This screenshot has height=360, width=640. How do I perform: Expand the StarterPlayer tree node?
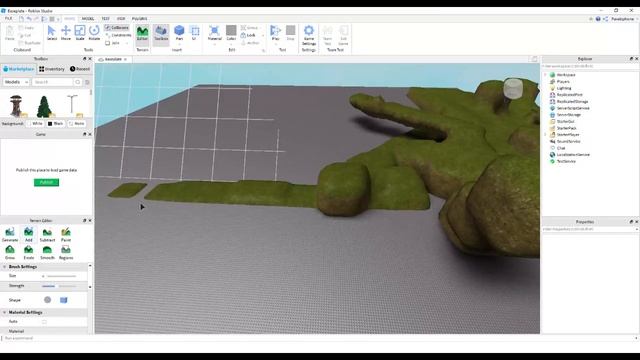pyautogui.click(x=545, y=135)
